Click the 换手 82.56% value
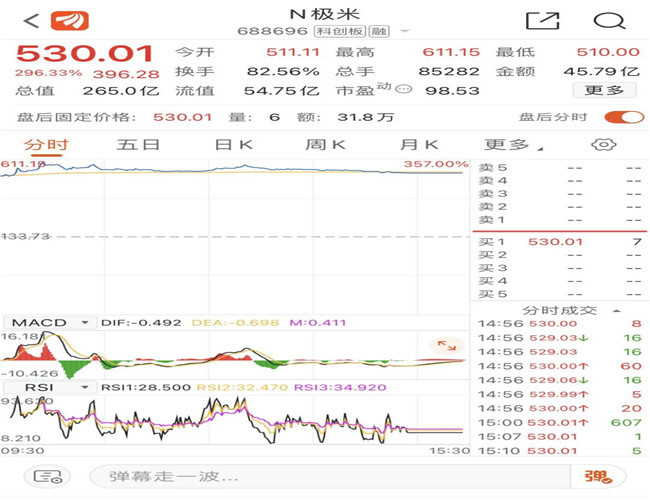Viewport: 650px width, 500px height. coord(283,71)
